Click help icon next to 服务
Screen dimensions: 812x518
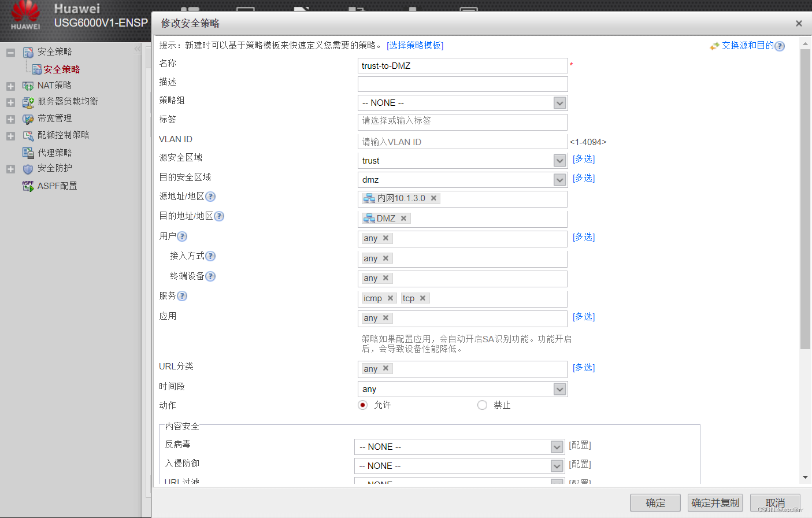pos(182,296)
